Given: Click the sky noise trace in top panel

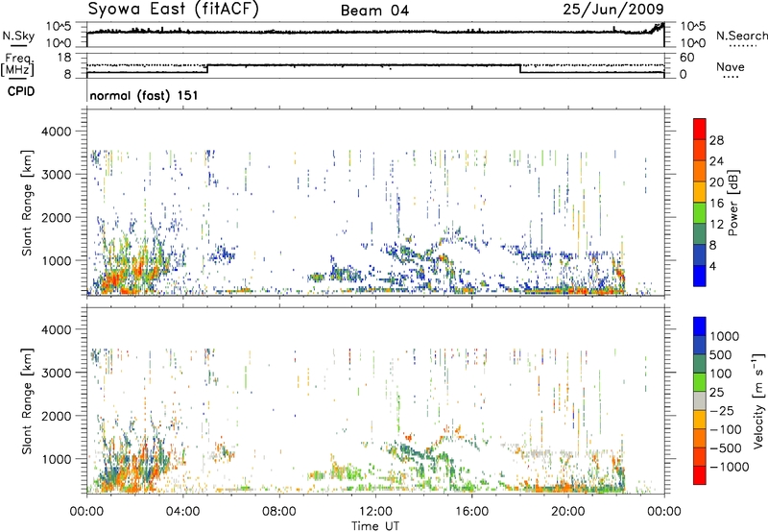Looking at the screenshot, I should pos(375,32).
